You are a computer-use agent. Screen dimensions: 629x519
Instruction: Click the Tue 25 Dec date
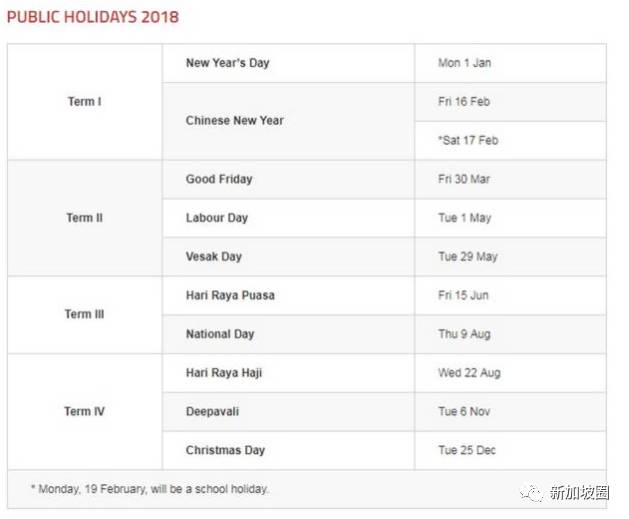pyautogui.click(x=466, y=450)
